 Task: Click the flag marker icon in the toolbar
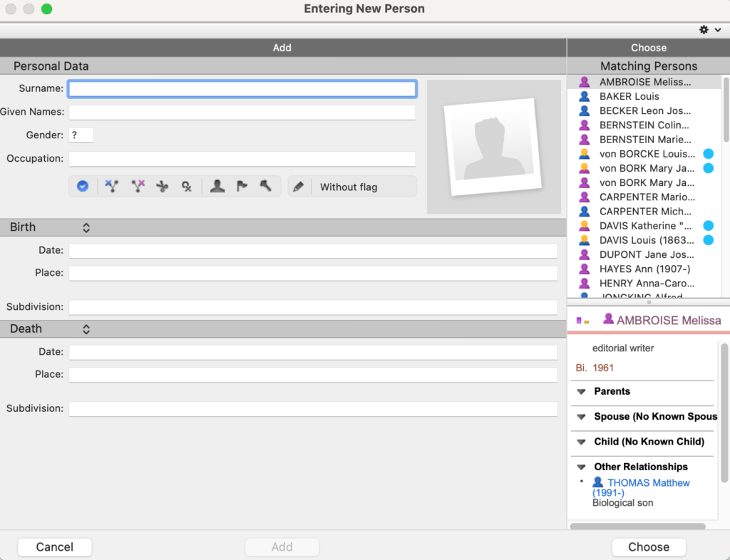point(242,186)
